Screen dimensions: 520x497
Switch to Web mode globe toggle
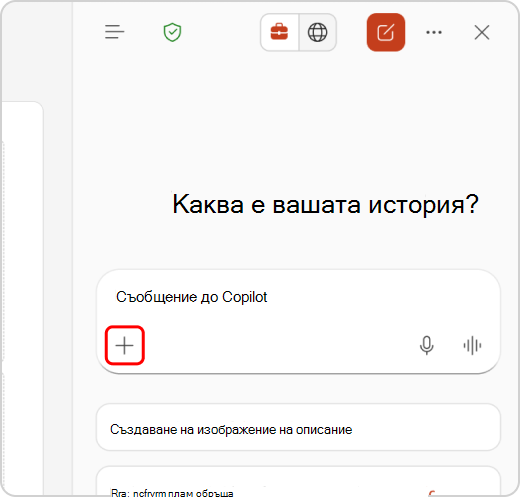click(317, 32)
